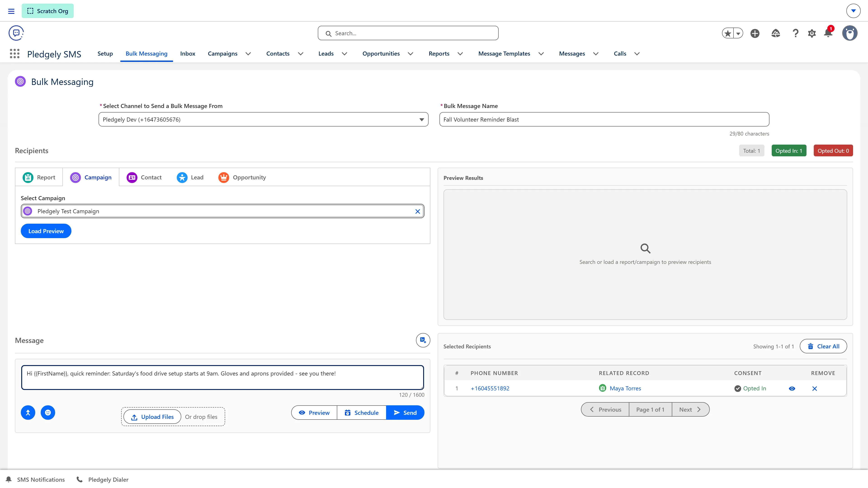Clear the Pledgely Test Campaign selection
868x488 pixels.
(x=417, y=211)
